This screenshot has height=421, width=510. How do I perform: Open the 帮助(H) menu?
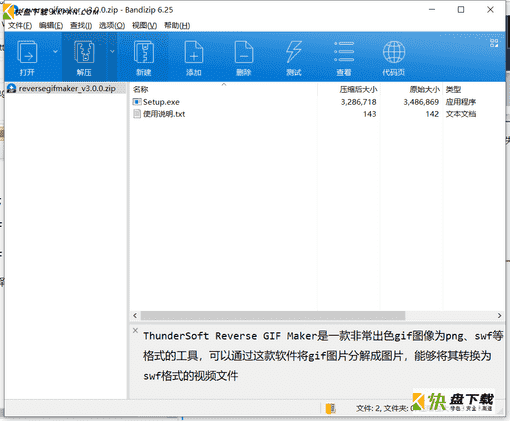177,26
